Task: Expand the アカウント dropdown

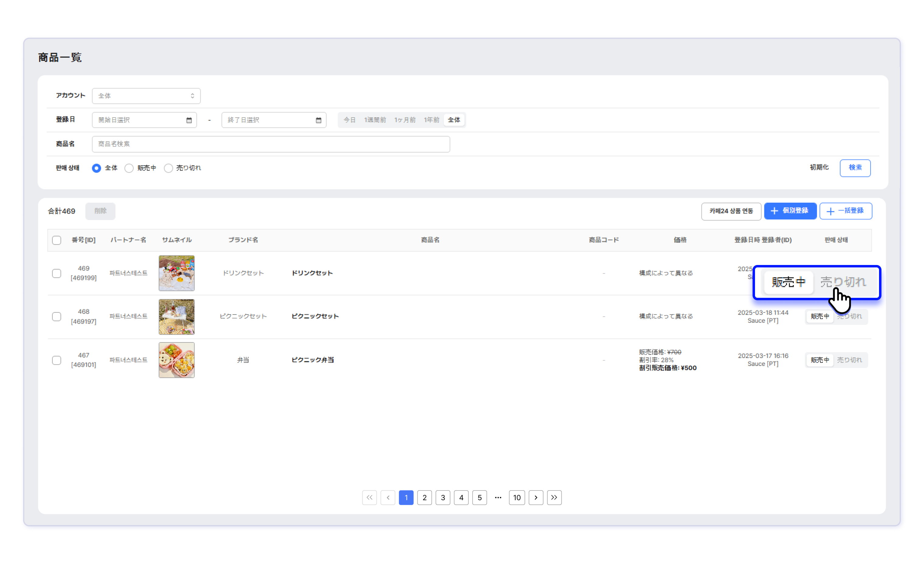Action: click(146, 96)
